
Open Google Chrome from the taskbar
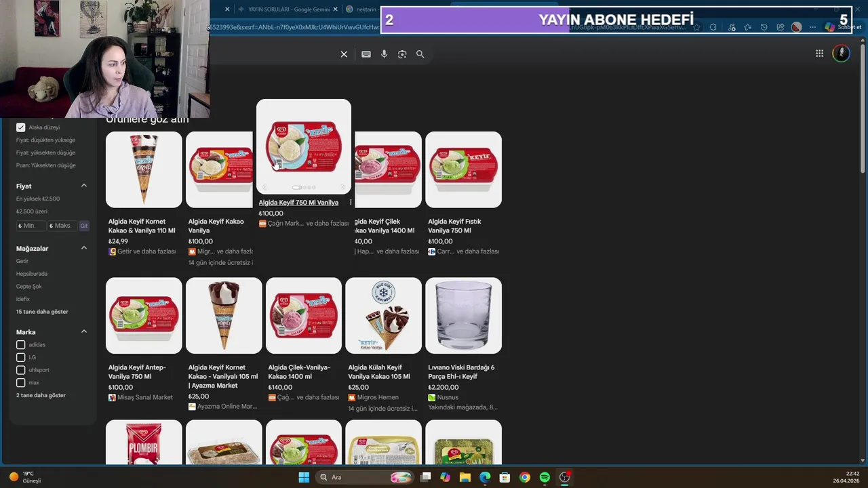(x=525, y=477)
